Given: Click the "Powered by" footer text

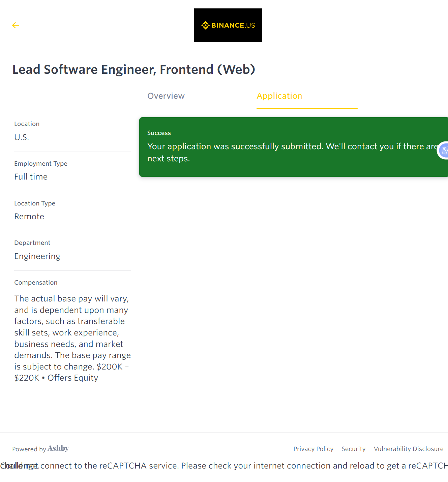Looking at the screenshot, I should point(29,449).
